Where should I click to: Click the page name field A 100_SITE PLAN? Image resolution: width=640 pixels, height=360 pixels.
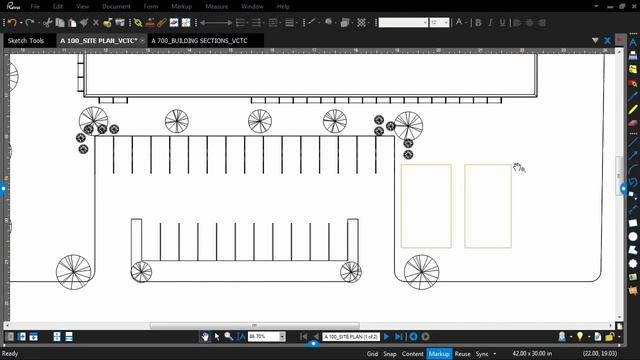pos(351,336)
